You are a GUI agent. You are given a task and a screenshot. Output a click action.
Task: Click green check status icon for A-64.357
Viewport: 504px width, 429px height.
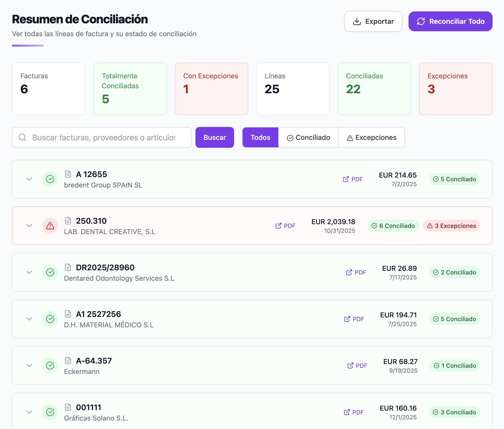tap(50, 366)
